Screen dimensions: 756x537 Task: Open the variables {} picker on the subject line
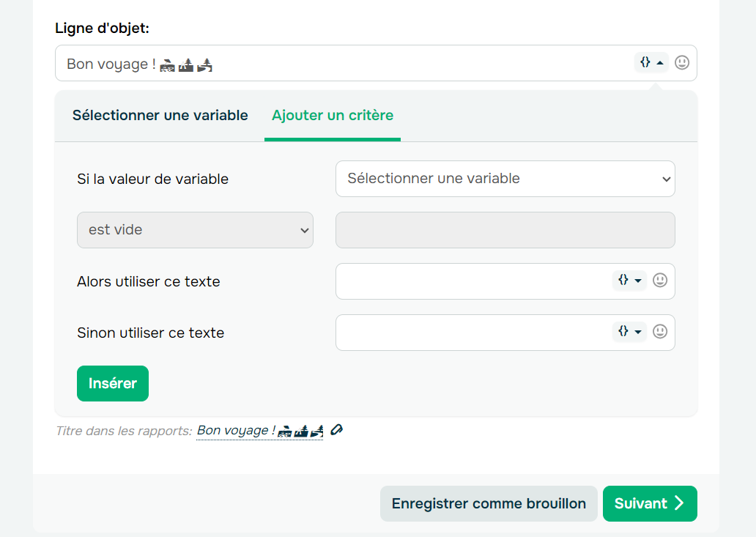click(x=646, y=62)
